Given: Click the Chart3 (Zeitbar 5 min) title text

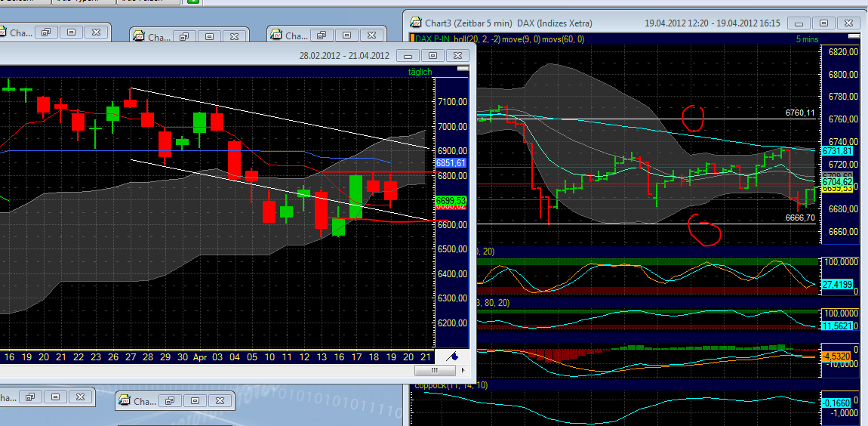Looking at the screenshot, I should click(470, 23).
